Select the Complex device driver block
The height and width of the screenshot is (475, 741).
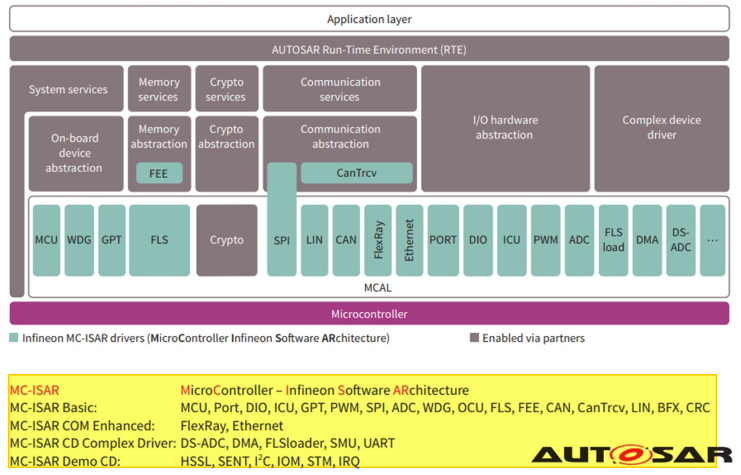coord(662,128)
